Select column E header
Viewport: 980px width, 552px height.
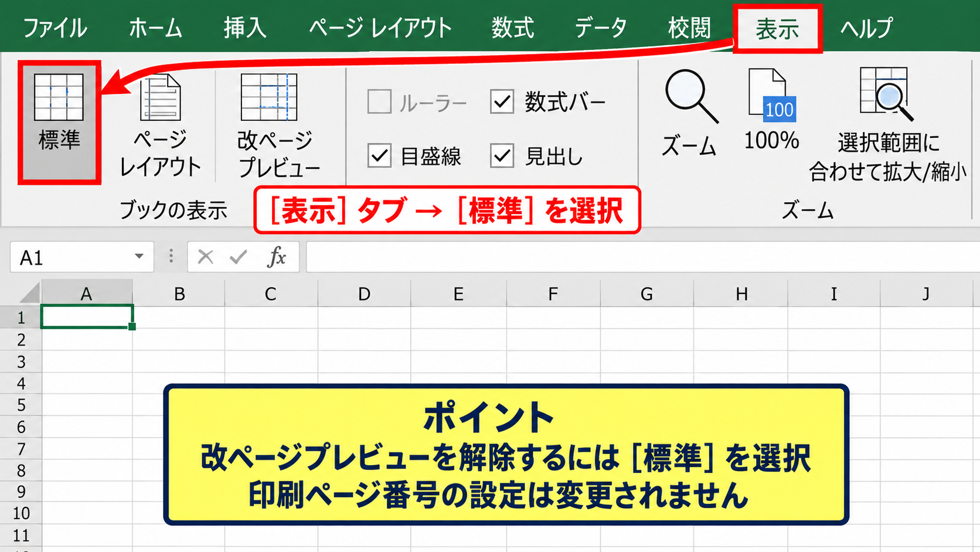coord(458,293)
